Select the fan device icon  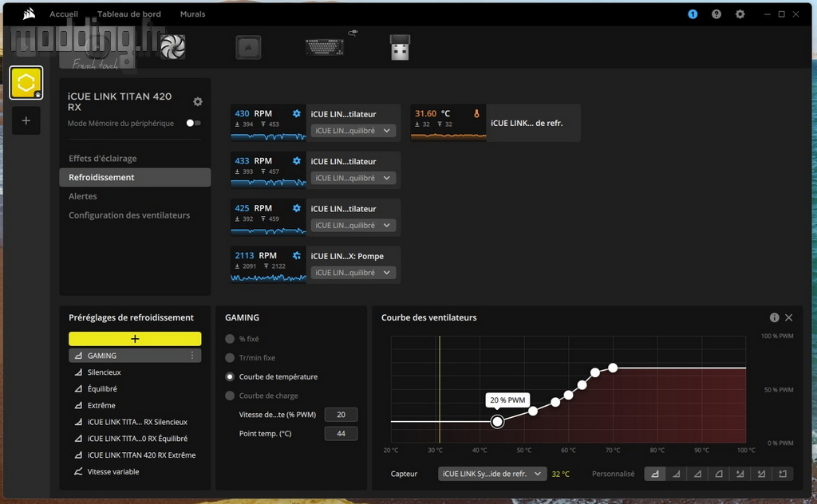(x=172, y=47)
